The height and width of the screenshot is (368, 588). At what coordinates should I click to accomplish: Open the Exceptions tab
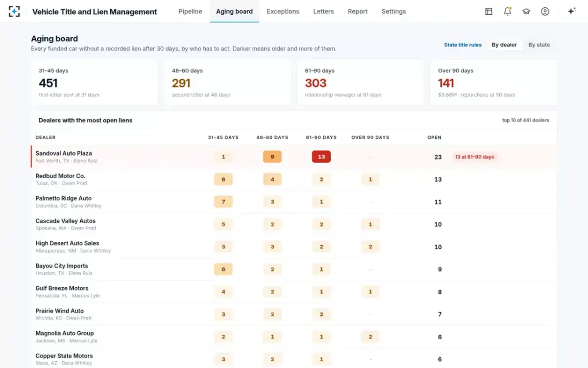283,11
